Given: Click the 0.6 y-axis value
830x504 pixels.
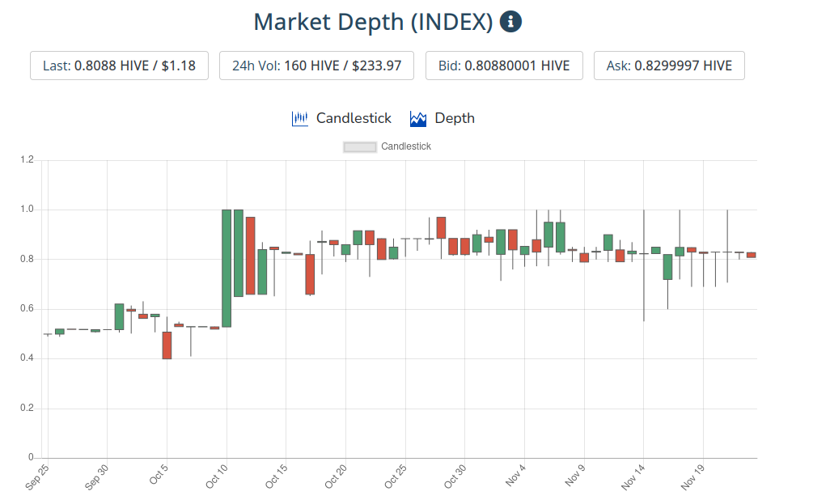Looking at the screenshot, I should click(27, 308).
